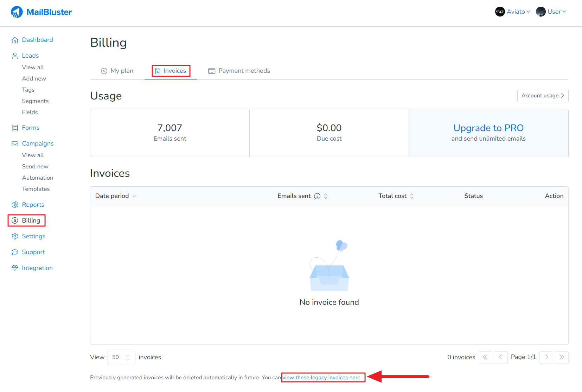
Task: Click the Leads person icon
Action: [x=15, y=56]
